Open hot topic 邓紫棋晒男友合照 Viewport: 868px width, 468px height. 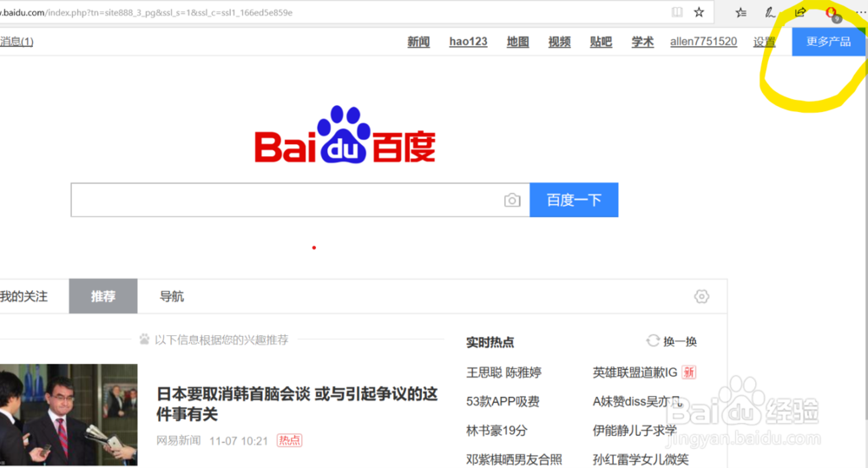pos(514,459)
